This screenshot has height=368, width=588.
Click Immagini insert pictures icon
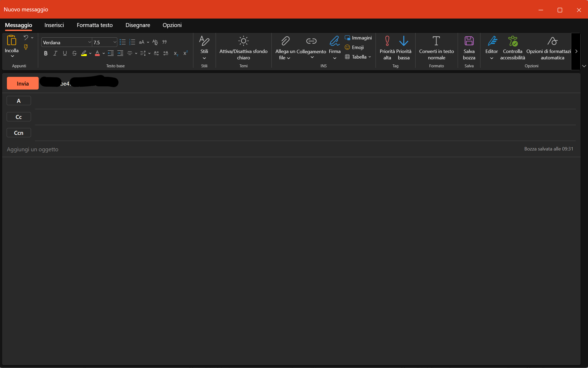[x=347, y=38]
